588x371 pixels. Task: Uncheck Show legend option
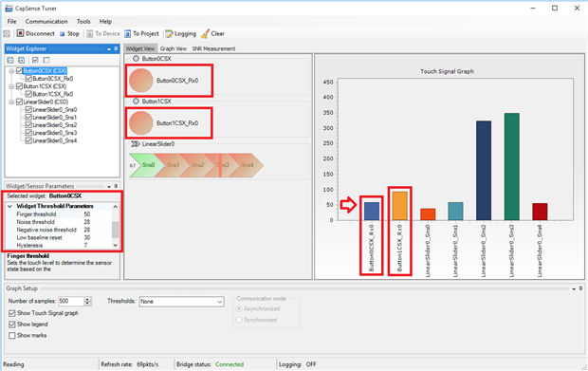tap(12, 325)
